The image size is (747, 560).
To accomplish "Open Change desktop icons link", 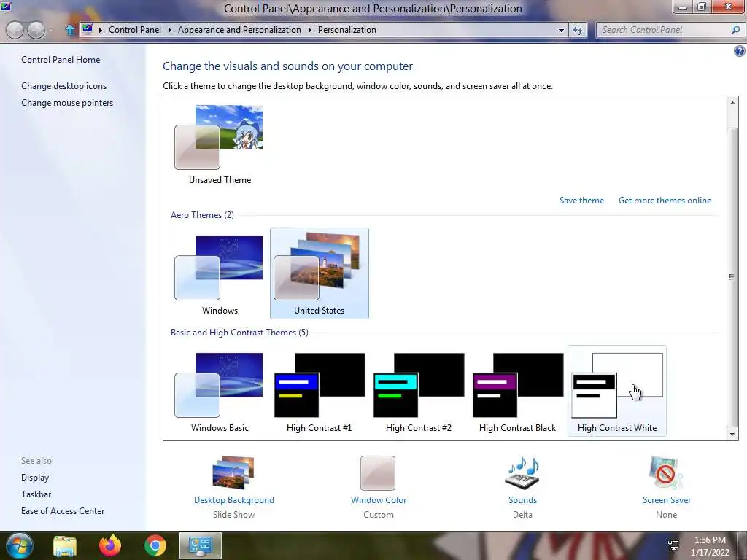I will tap(64, 86).
